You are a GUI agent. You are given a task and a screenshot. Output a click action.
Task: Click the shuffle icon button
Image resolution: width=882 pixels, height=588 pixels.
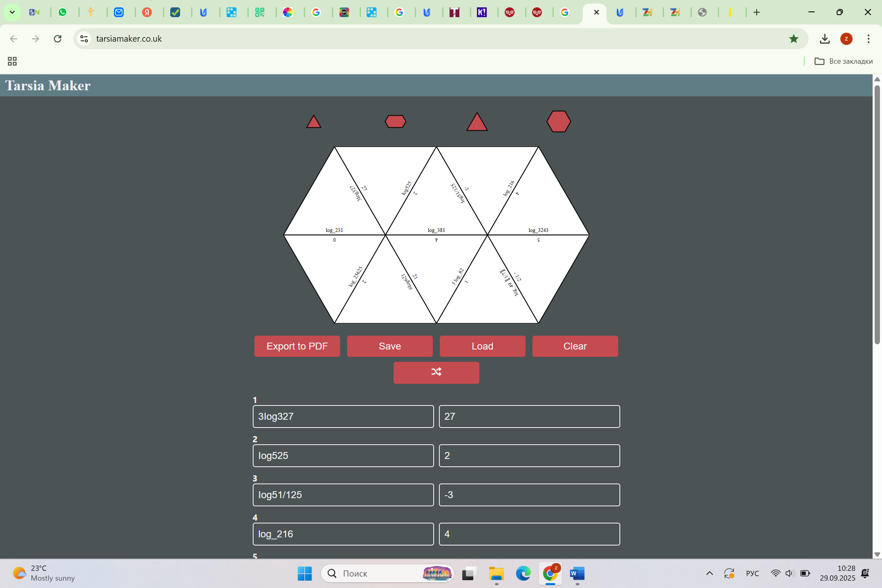pyautogui.click(x=436, y=372)
